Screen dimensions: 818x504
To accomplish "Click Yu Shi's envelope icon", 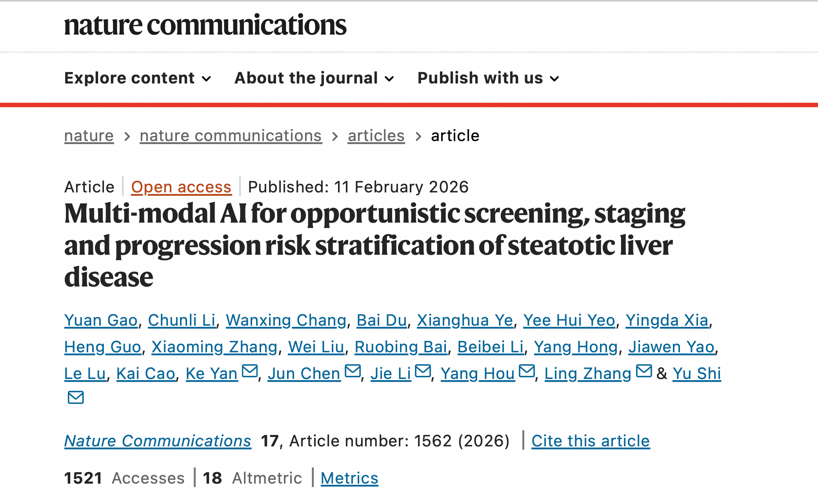I will (x=76, y=397).
